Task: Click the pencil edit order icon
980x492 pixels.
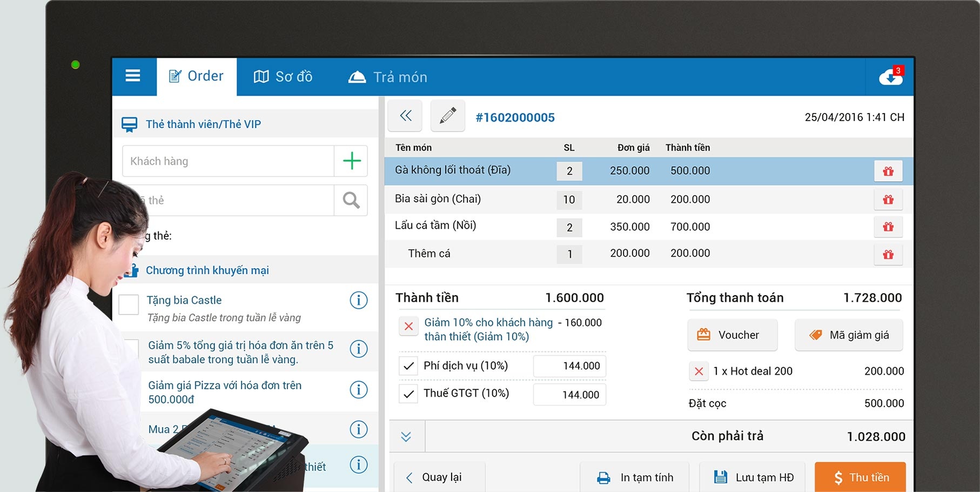Action: (x=447, y=116)
